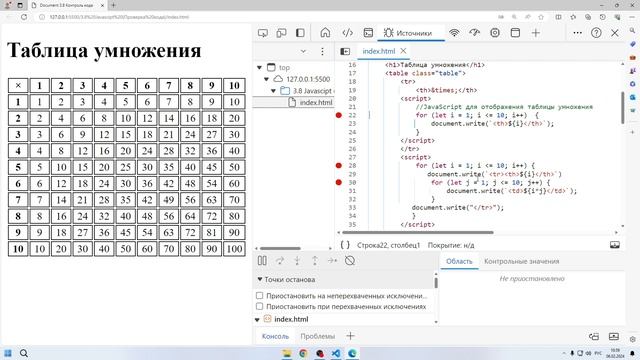Viewport: 640px width, 360px height.
Task: Set a breakpoint on line 31 number
Action: coord(352,191)
